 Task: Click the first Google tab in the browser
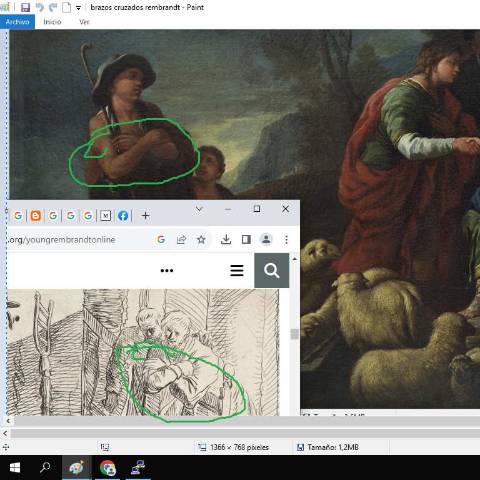point(18,216)
